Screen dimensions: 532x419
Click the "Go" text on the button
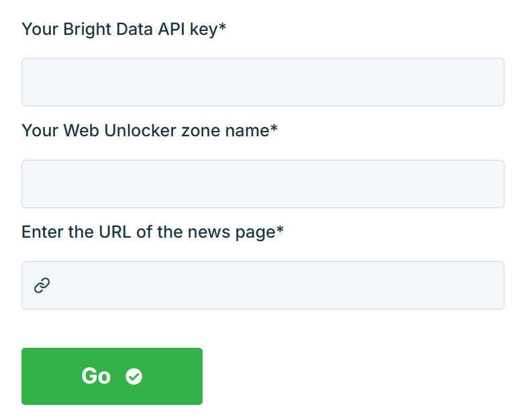[x=96, y=376]
